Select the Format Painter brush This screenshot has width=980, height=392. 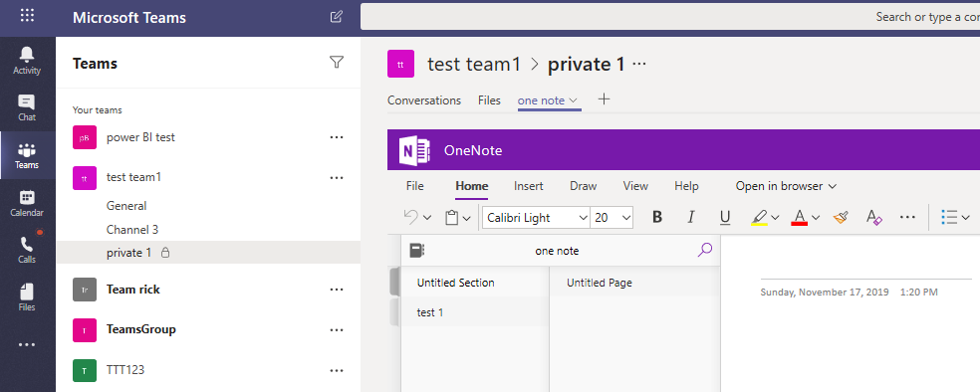point(841,217)
